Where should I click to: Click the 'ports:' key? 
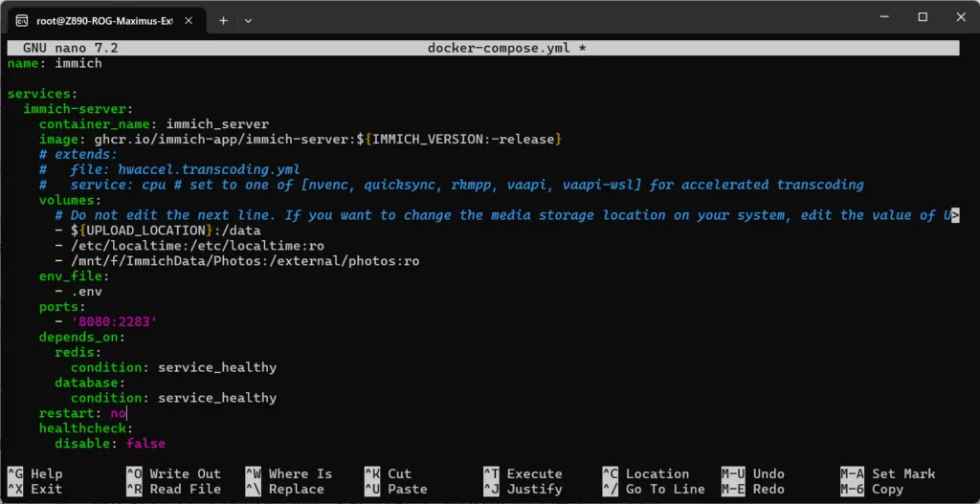point(62,307)
